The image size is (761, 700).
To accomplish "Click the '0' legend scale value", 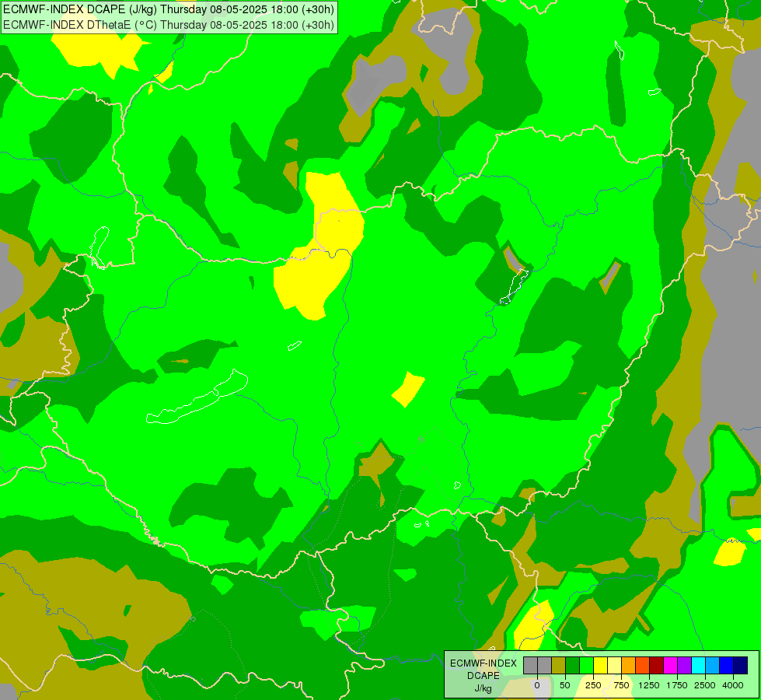I will pyautogui.click(x=537, y=685).
